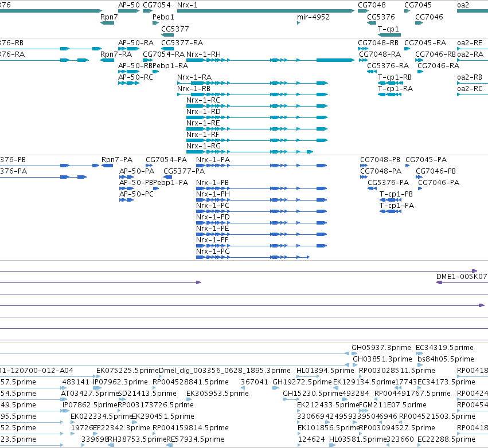Open the CG7054-RA transcript label
Screen dimensions: 488x448
[x=163, y=54]
